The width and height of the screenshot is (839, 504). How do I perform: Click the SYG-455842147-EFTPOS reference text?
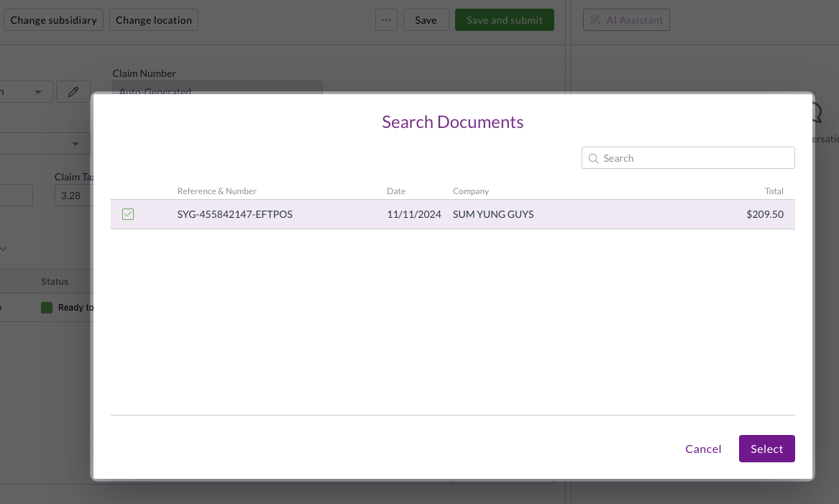235,214
